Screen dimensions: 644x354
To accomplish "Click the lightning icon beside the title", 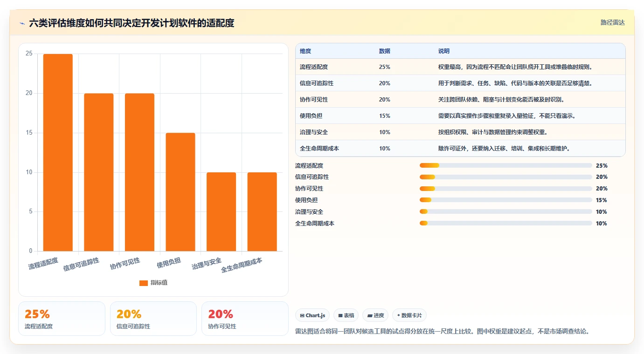I will pyautogui.click(x=22, y=23).
